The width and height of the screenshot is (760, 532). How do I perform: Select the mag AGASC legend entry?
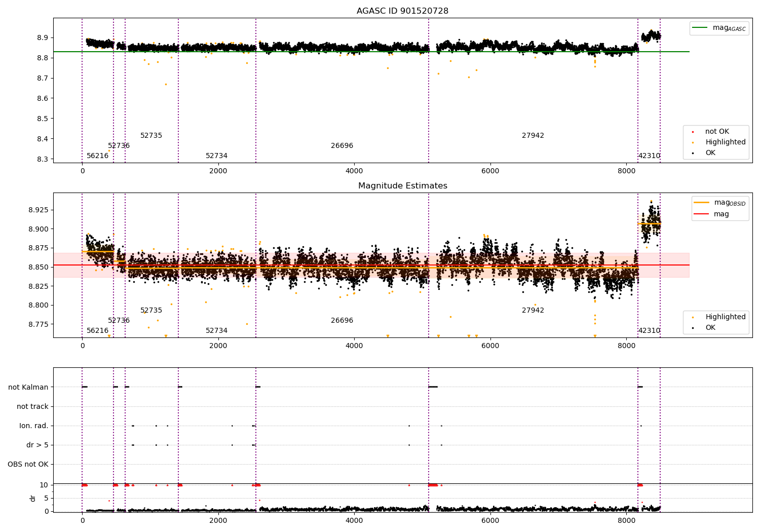pyautogui.click(x=719, y=28)
